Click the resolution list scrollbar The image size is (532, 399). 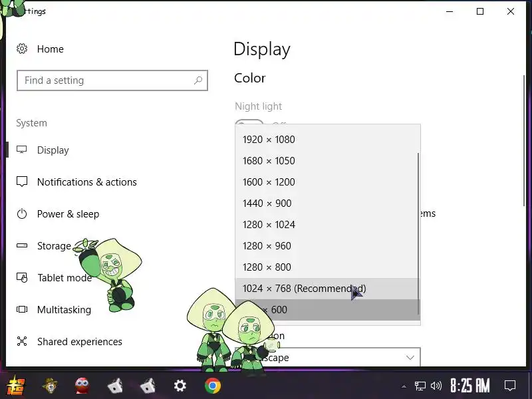click(x=418, y=233)
